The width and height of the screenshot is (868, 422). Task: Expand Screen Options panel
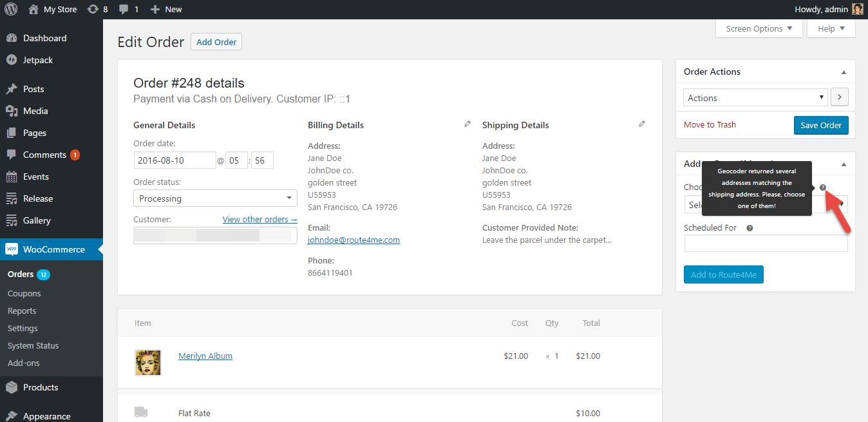(x=759, y=28)
